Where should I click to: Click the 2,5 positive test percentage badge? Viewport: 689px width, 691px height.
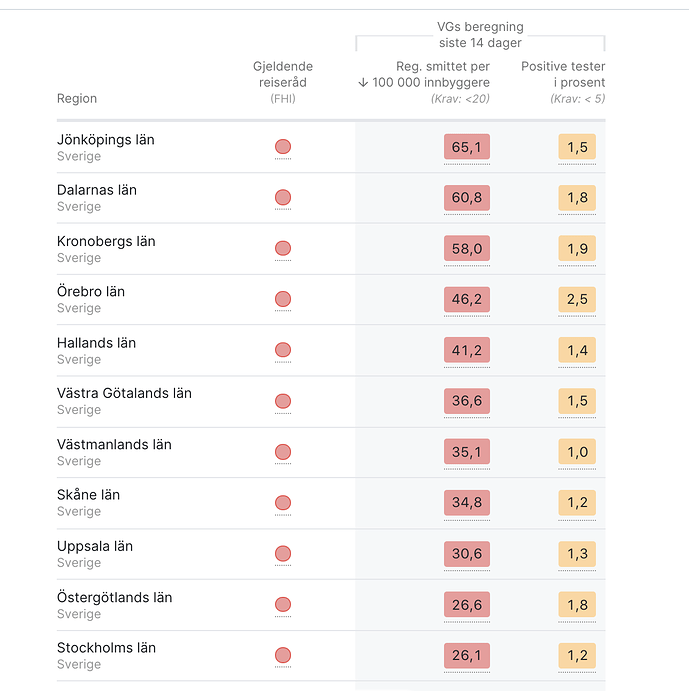point(577,299)
